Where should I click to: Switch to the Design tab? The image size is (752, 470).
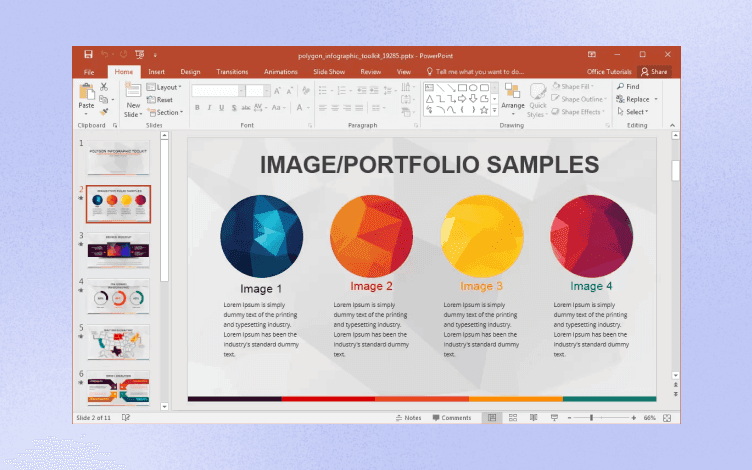pyautogui.click(x=190, y=72)
